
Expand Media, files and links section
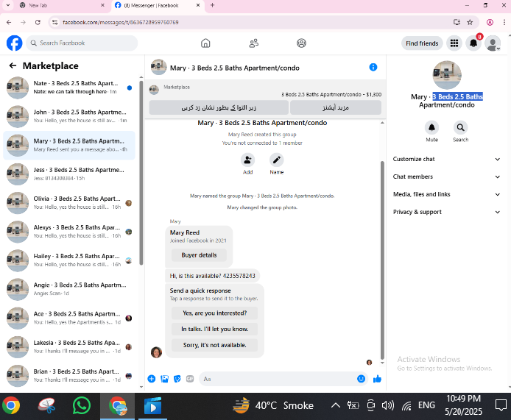tap(446, 194)
